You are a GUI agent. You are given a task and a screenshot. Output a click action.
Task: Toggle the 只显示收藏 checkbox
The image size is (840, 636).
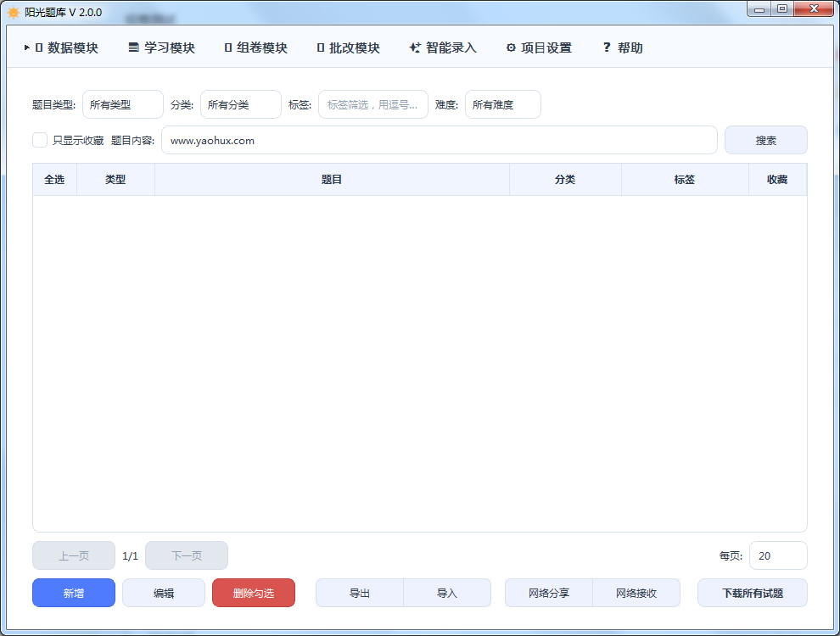coord(40,140)
